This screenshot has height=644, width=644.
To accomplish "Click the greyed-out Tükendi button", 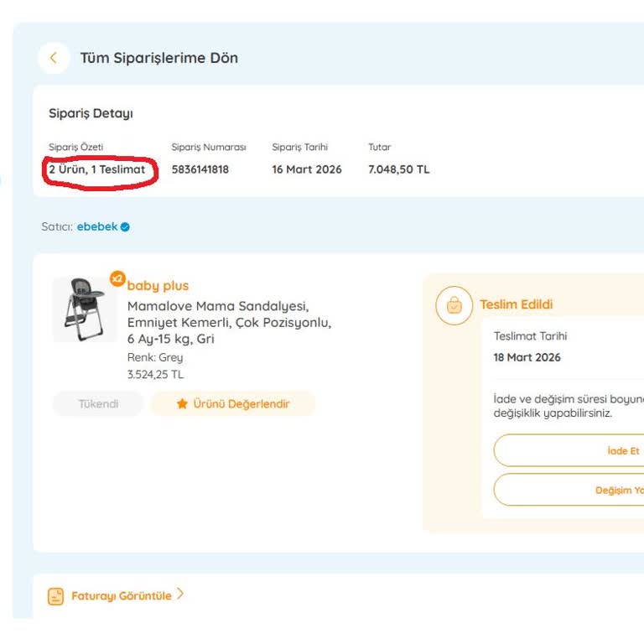I will pos(98,404).
